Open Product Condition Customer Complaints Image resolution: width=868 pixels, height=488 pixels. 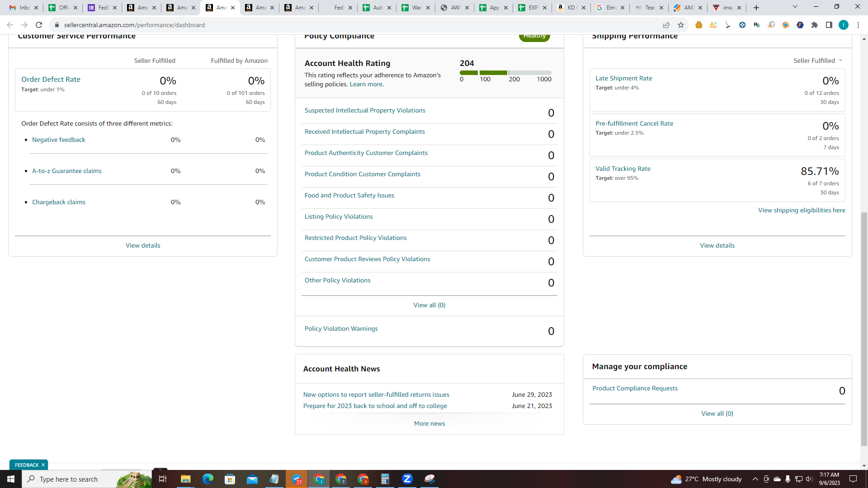(363, 174)
